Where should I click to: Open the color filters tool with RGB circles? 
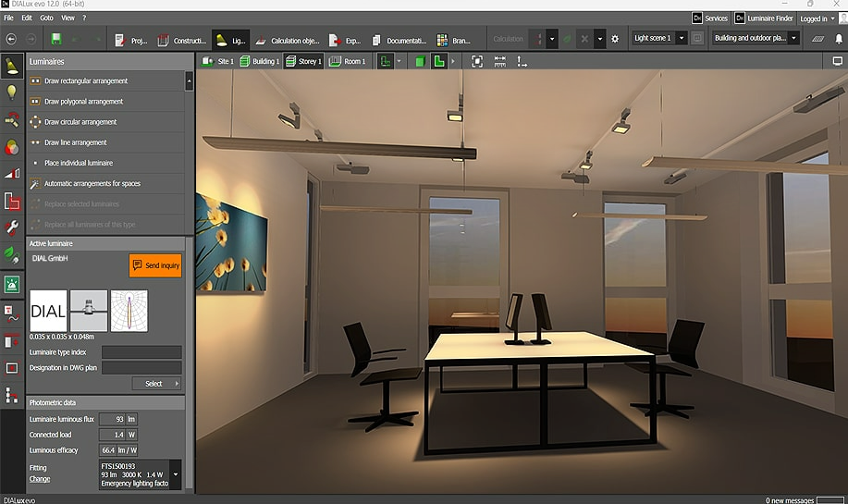pyautogui.click(x=12, y=146)
